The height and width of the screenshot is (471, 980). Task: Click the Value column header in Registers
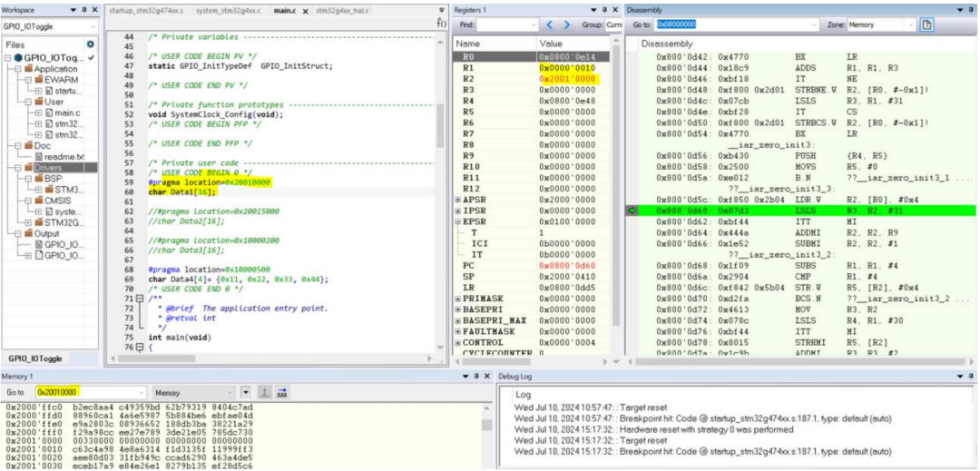tap(550, 44)
